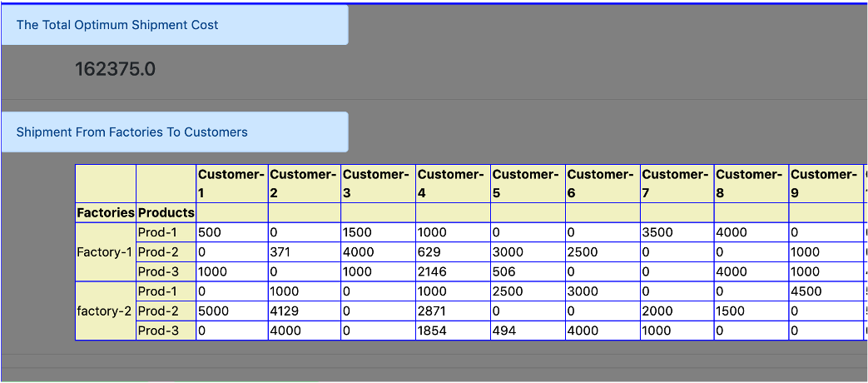Click the Shipment From Factories To Customers banner
Image resolution: width=868 pixels, height=383 pixels.
(174, 132)
